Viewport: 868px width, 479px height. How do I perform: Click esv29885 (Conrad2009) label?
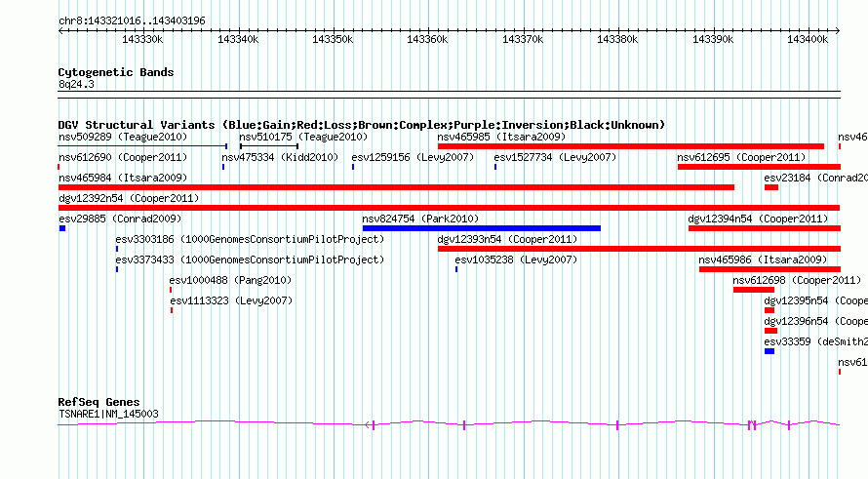tap(120, 219)
